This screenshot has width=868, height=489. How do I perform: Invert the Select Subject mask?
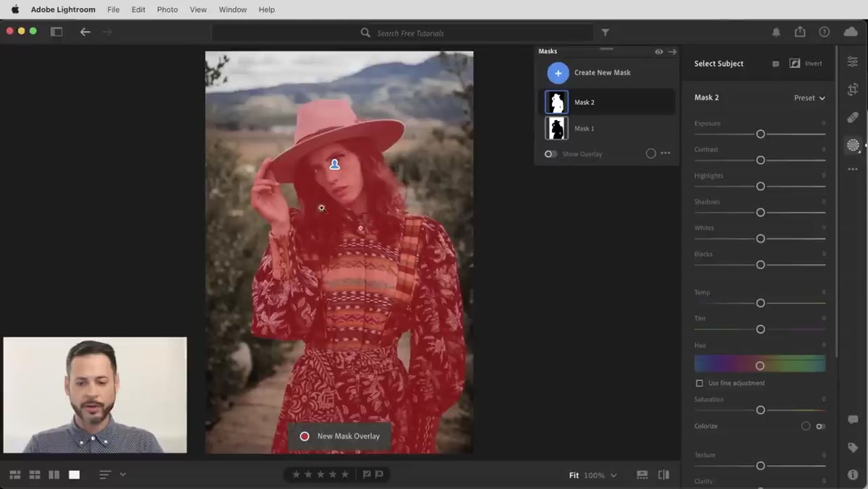[x=806, y=64]
